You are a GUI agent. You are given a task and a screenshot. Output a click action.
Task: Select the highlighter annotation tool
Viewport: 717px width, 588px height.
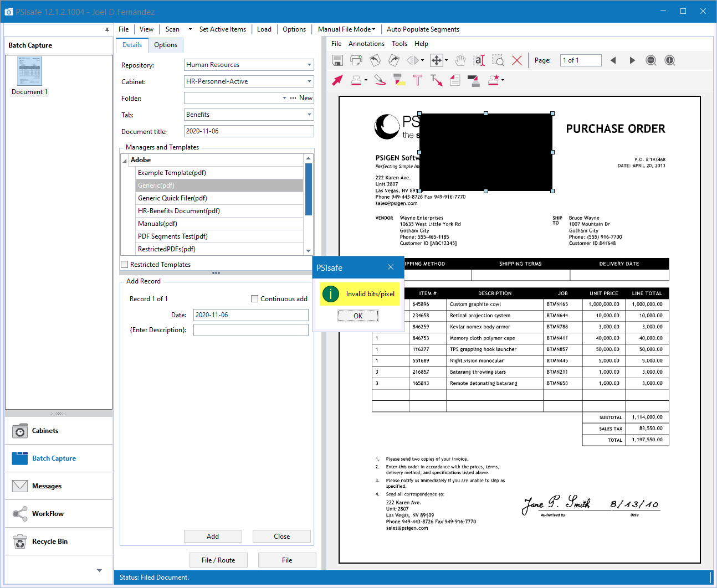coord(399,80)
